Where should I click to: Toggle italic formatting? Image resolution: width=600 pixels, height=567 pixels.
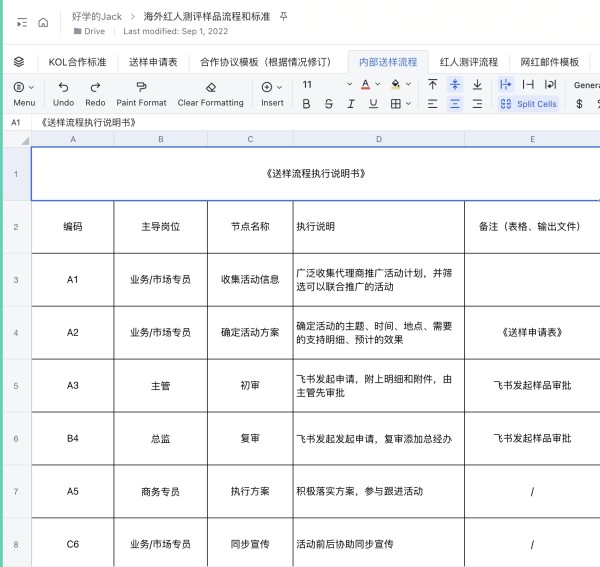pos(351,104)
